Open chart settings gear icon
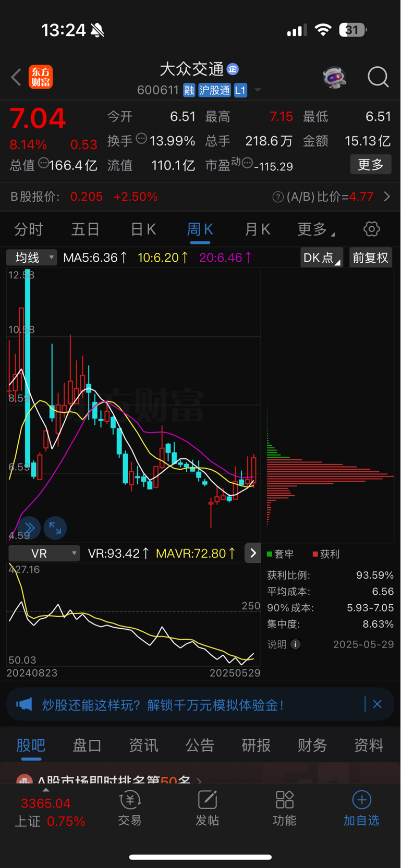Screen dimensions: 401x868 371,229
